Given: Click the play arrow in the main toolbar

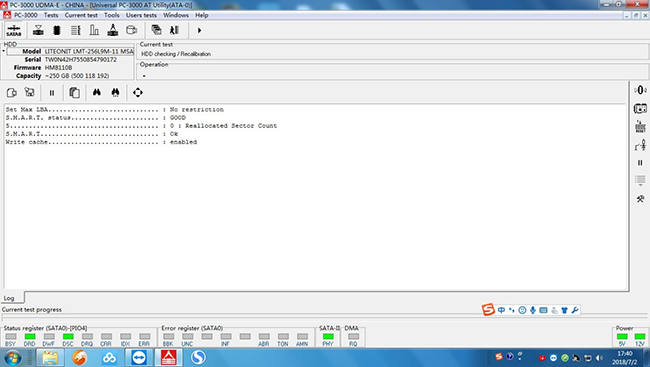Looking at the screenshot, I should point(199,30).
